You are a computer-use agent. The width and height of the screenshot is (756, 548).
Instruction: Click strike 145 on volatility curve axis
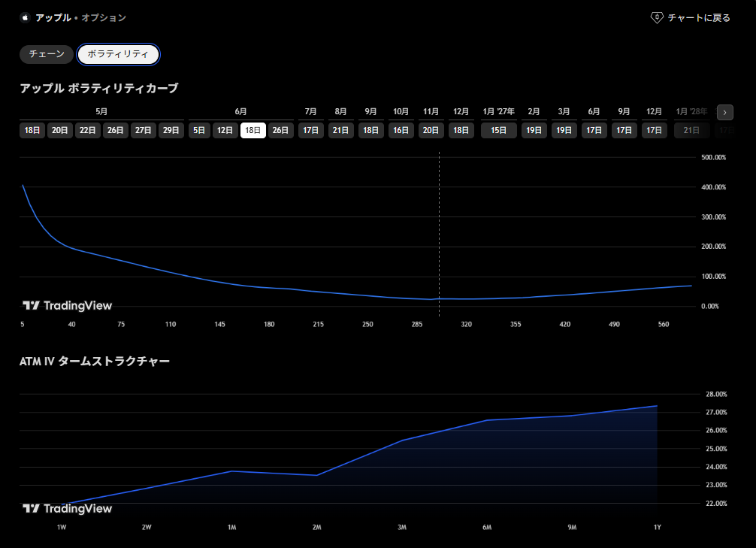[220, 324]
